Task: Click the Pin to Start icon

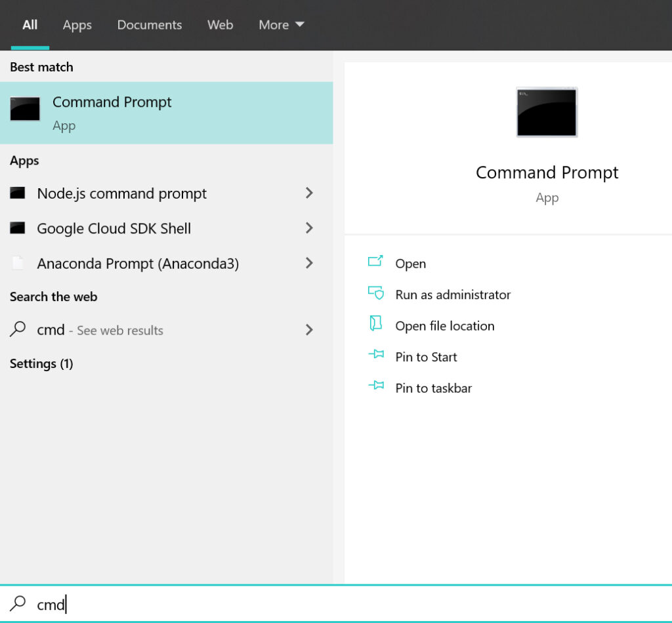Action: point(376,356)
